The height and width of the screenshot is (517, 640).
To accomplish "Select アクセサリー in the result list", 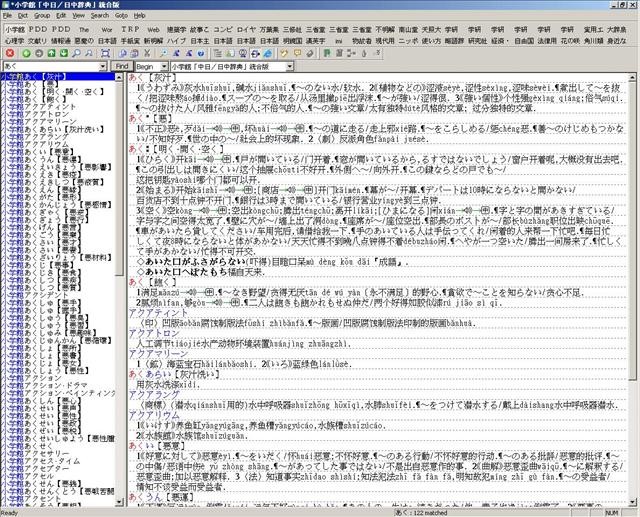I will tap(47, 453).
